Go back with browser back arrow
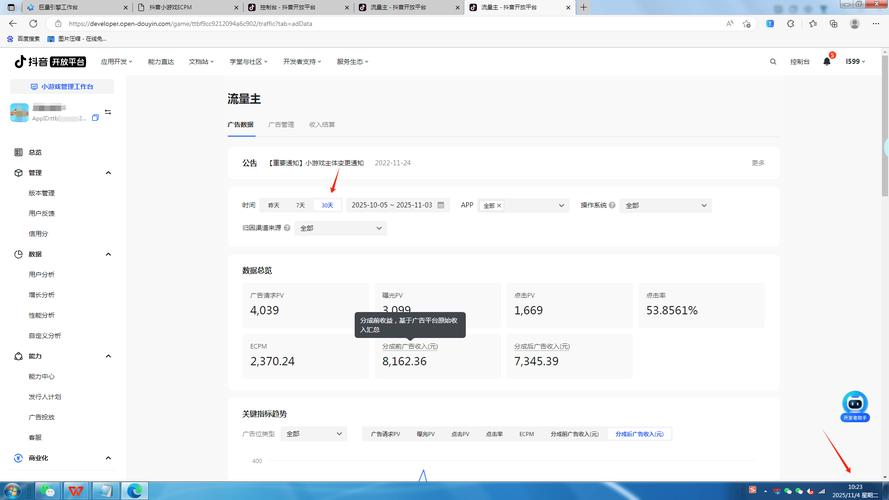 point(12,23)
